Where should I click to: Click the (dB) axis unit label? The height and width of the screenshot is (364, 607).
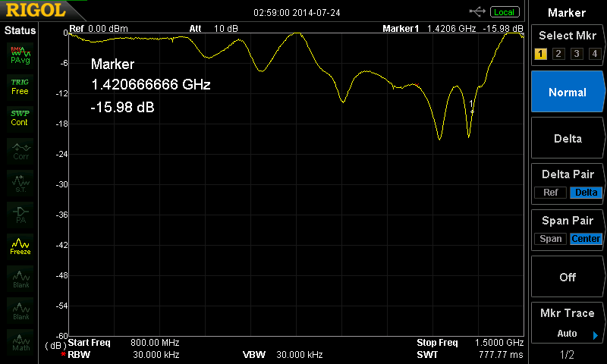coord(55,346)
